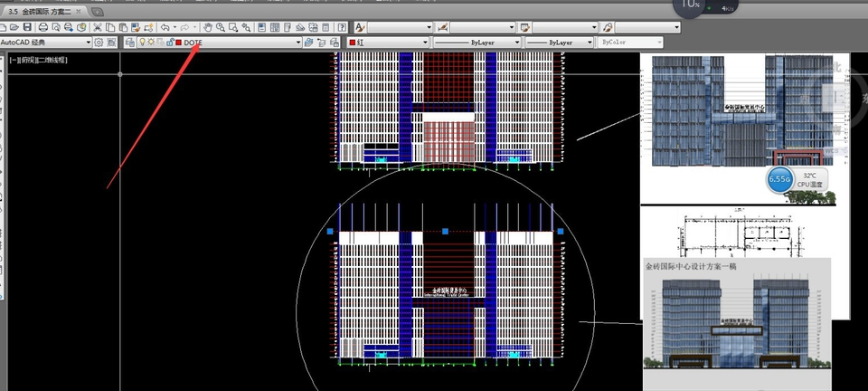
Task: Click 金砖国际中心设计方案一稿 reference image
Action: (738, 324)
